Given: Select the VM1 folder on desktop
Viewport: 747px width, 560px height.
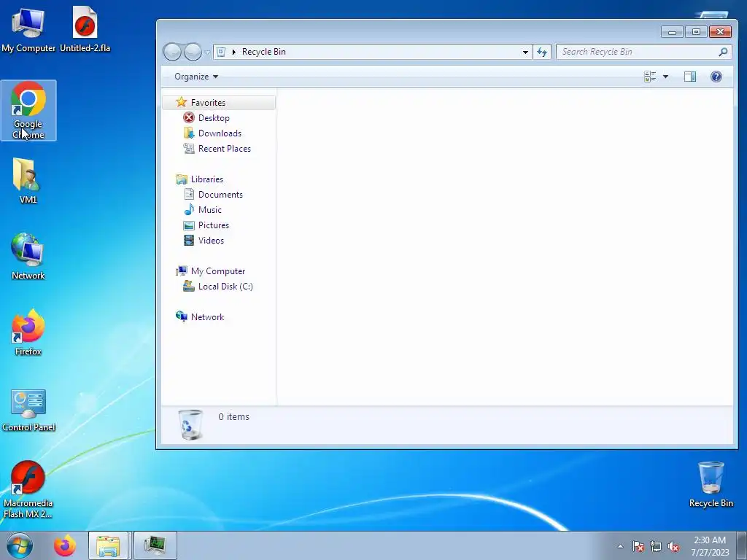Looking at the screenshot, I should point(28,181).
